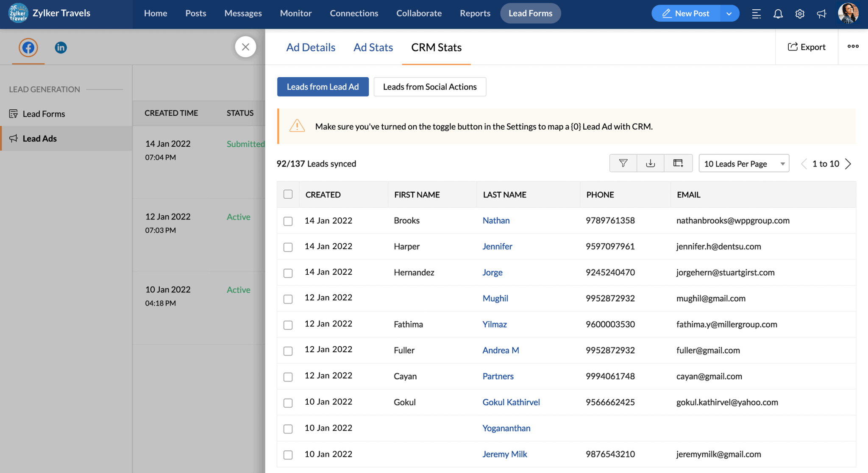Close the lead ads side panel
The width and height of the screenshot is (868, 473).
pyautogui.click(x=246, y=47)
